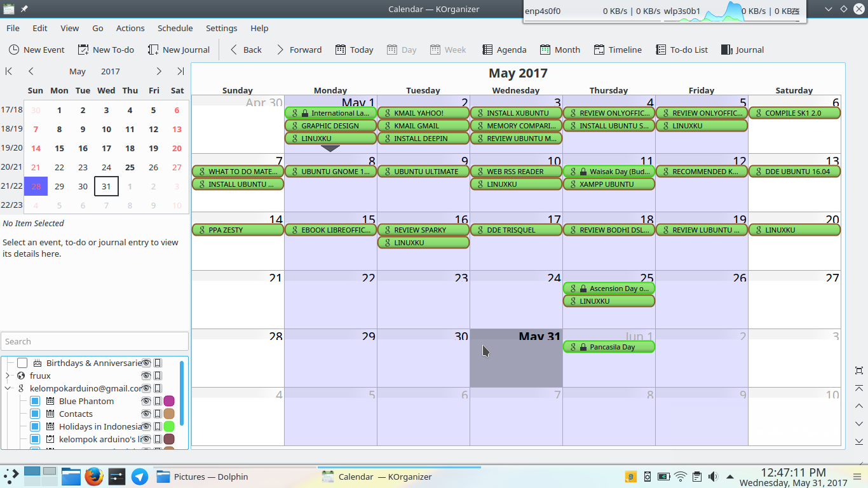Expand the fruux account tree
Viewport: 868px width, 488px height.
coord(8,376)
